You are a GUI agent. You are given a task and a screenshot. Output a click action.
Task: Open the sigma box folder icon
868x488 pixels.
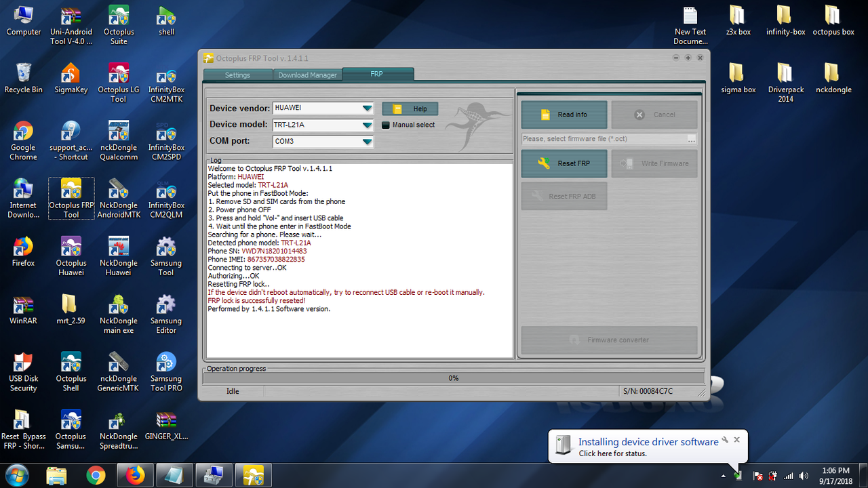(738, 79)
